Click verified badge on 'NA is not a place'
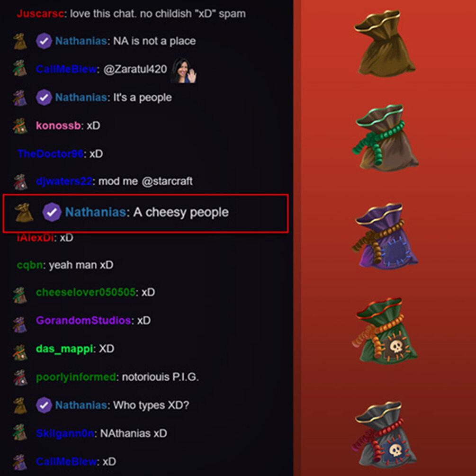The width and height of the screenshot is (476, 476). (x=44, y=41)
